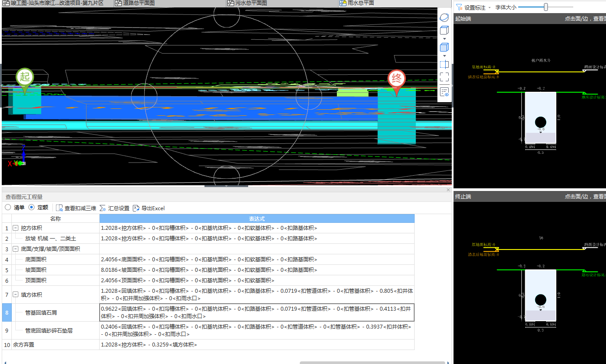Collapse the 挖方体积 tree row
Image resolution: width=606 pixels, height=364 pixels.
[16, 228]
